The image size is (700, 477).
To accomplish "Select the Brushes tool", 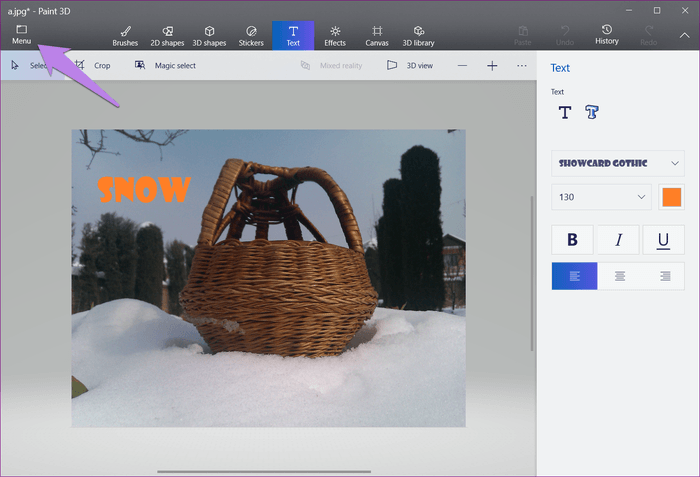I will tap(125, 36).
